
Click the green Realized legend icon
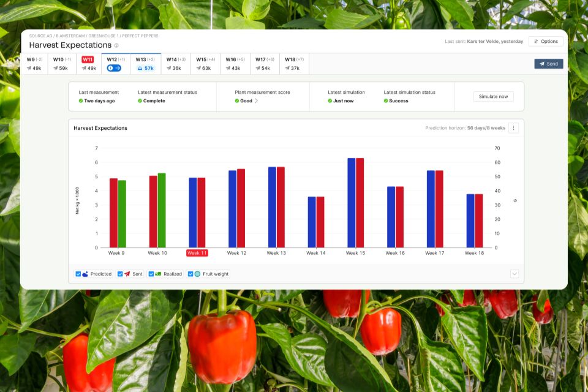tap(158, 274)
